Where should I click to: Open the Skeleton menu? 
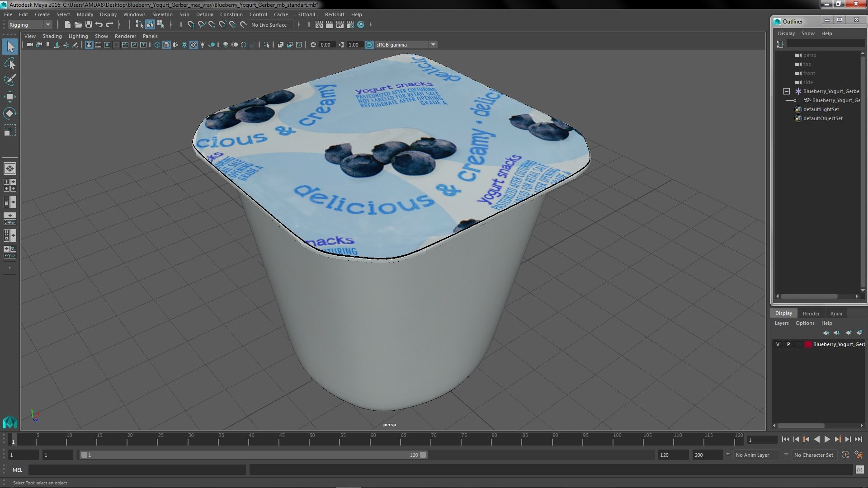[x=162, y=14]
